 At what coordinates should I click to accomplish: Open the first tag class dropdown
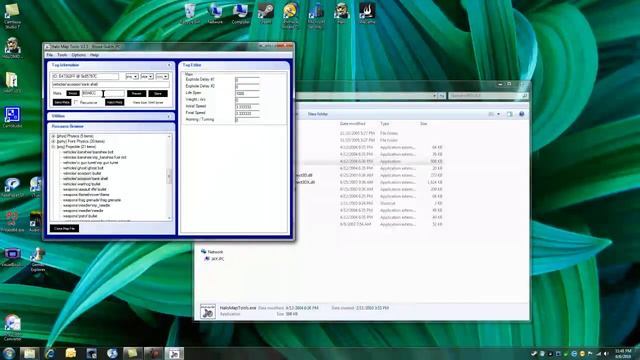click(132, 76)
